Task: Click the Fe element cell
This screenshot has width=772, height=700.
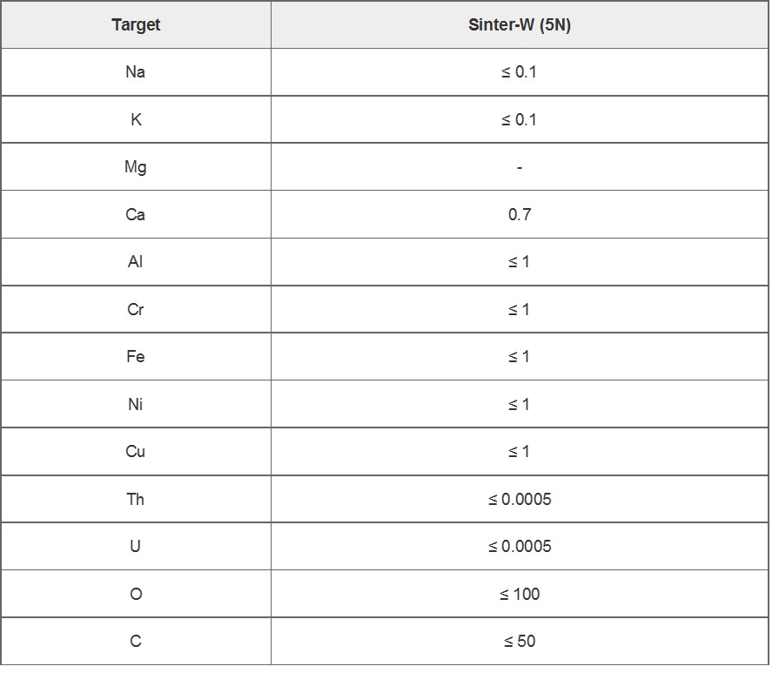Action: tap(136, 357)
